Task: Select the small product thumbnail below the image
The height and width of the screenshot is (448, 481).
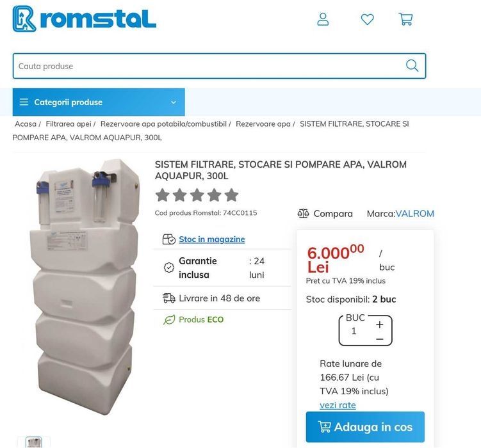Action: (x=34, y=442)
